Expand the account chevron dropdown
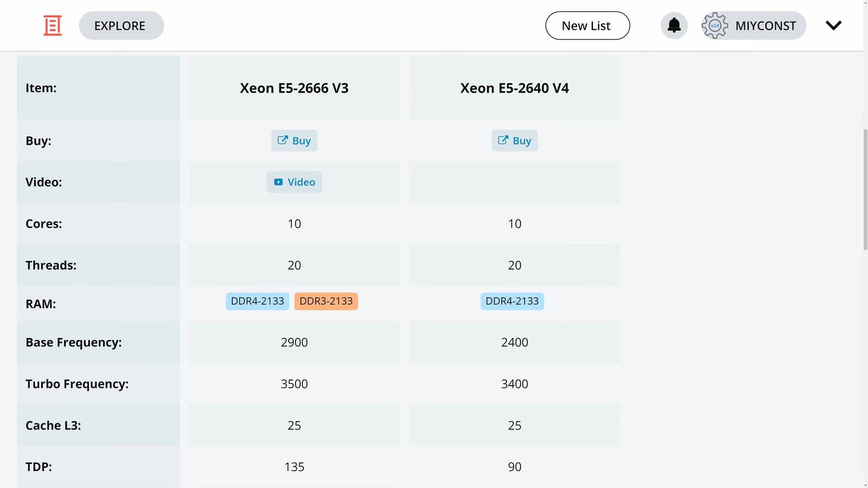 click(x=833, y=25)
